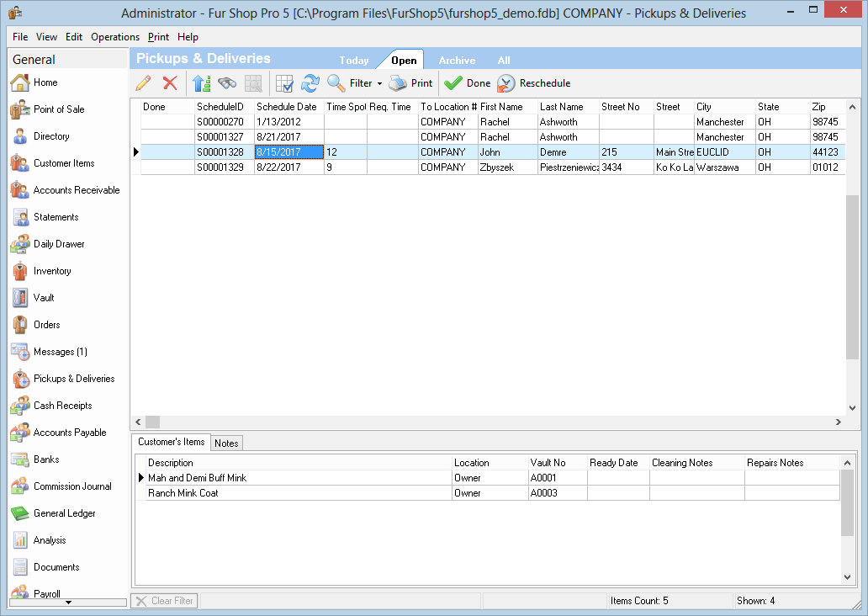Click the blue refresh arrows icon
Viewport: 868px width, 616px height.
click(x=310, y=83)
